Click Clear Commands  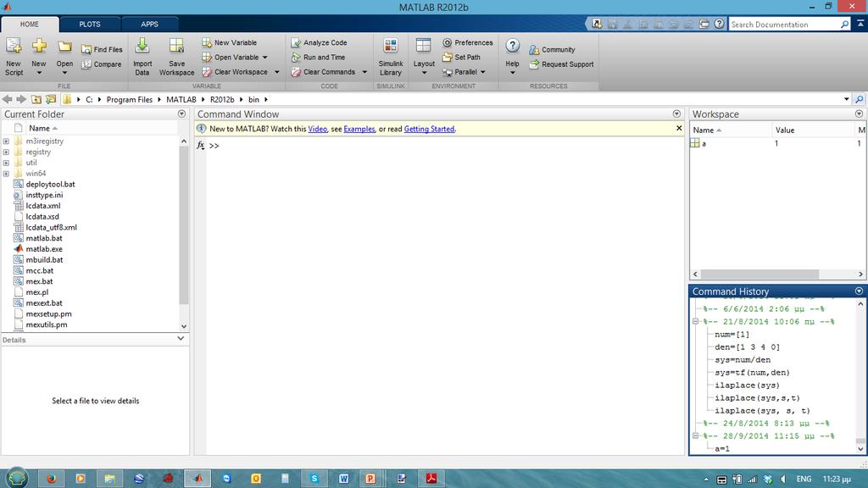click(x=323, y=72)
